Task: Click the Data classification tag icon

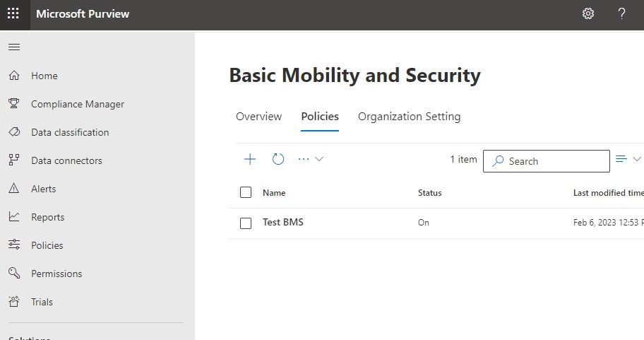Action: 14,132
